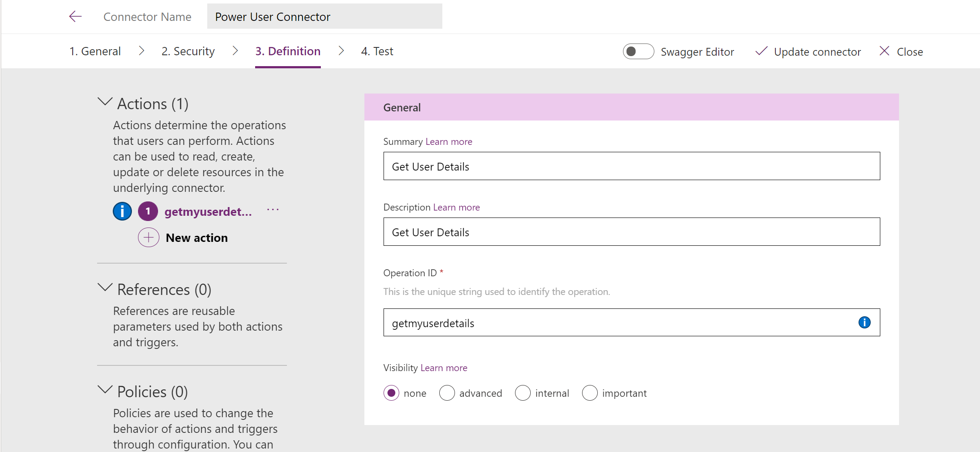Image resolution: width=980 pixels, height=452 pixels.
Task: Go to the 2. Security tab
Action: tap(188, 51)
